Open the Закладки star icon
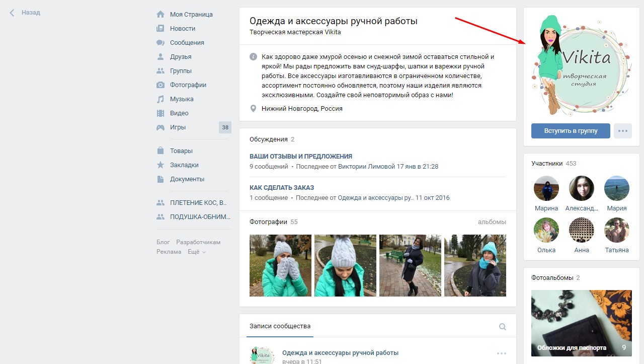This screenshot has height=364, width=644. click(x=160, y=165)
